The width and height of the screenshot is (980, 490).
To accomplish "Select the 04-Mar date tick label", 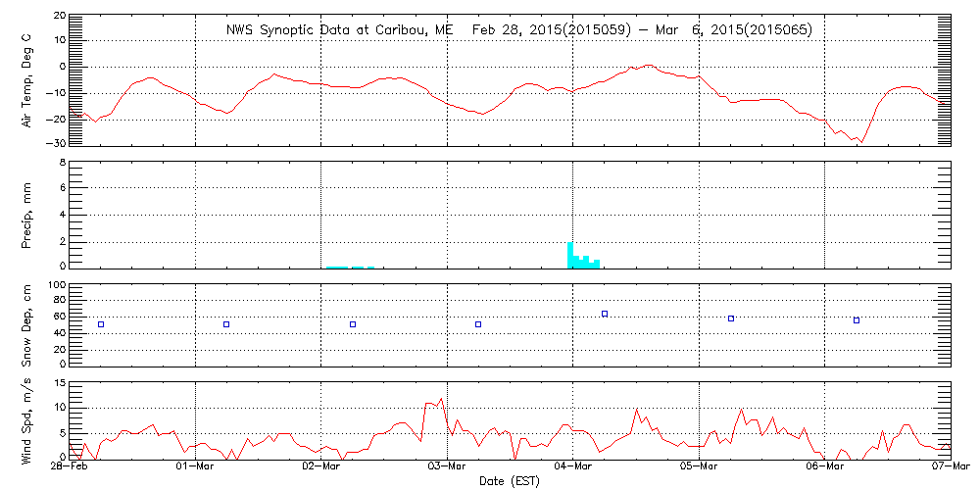I will (x=573, y=467).
